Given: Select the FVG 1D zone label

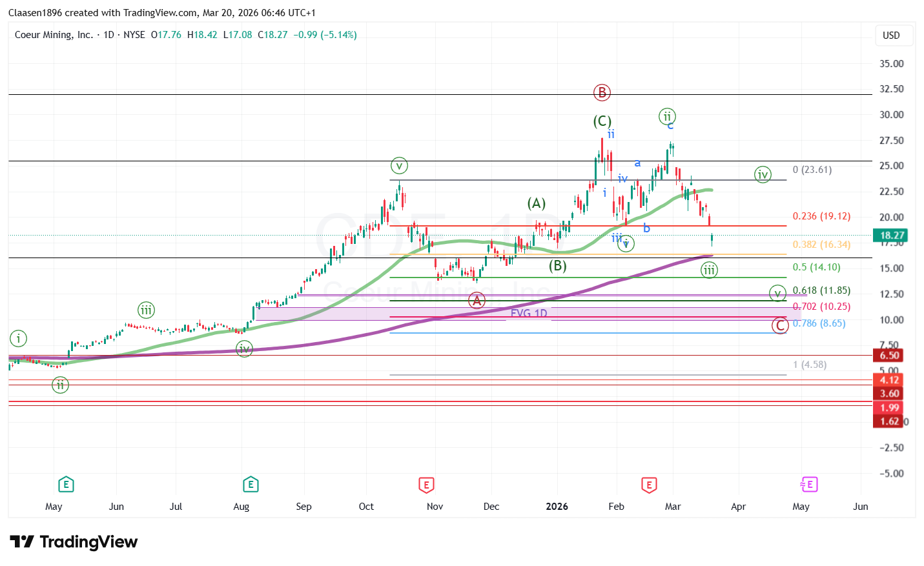Looking at the screenshot, I should pyautogui.click(x=529, y=314).
